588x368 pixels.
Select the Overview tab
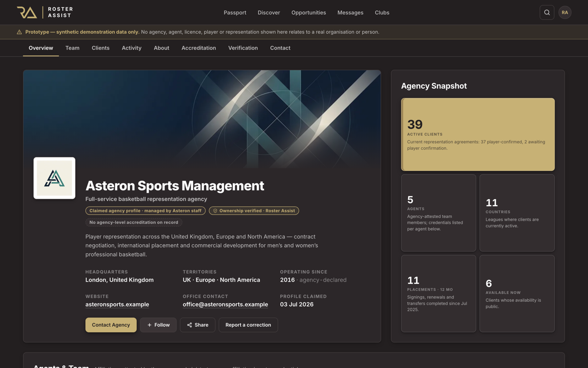(41, 48)
